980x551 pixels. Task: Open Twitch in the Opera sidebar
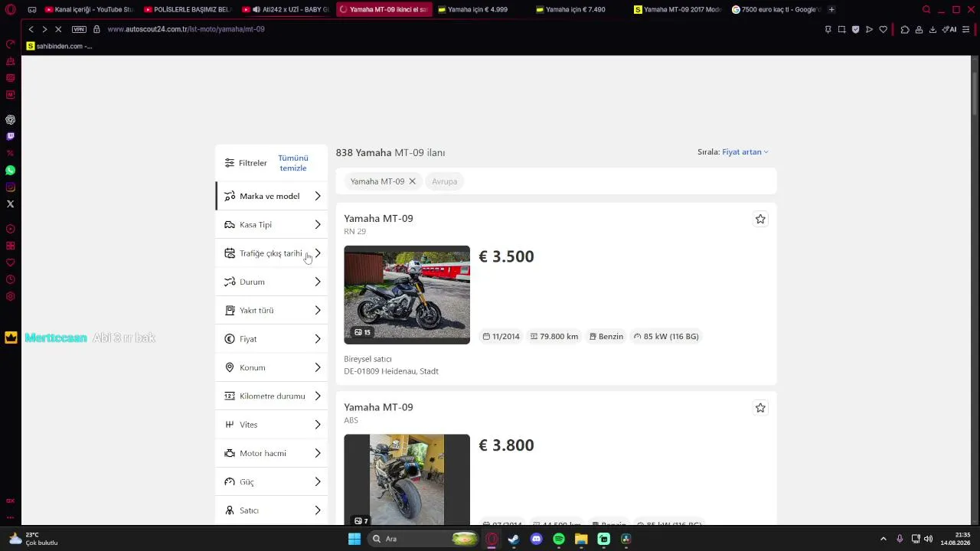coord(11,136)
